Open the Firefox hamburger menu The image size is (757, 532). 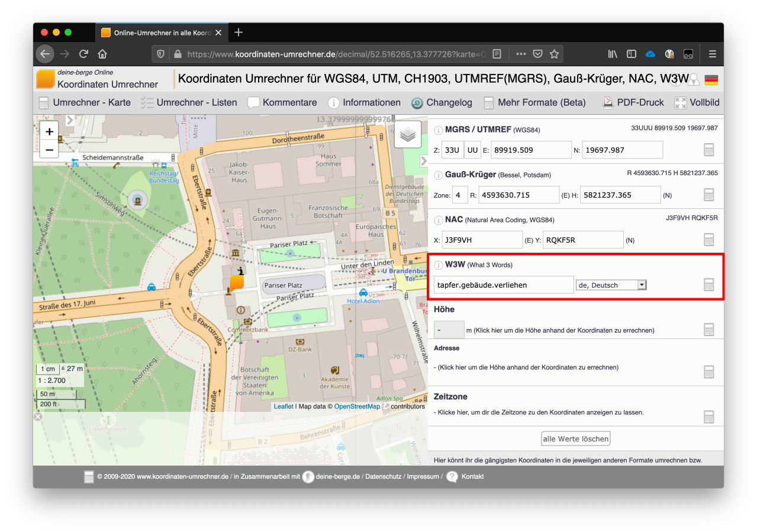712,54
